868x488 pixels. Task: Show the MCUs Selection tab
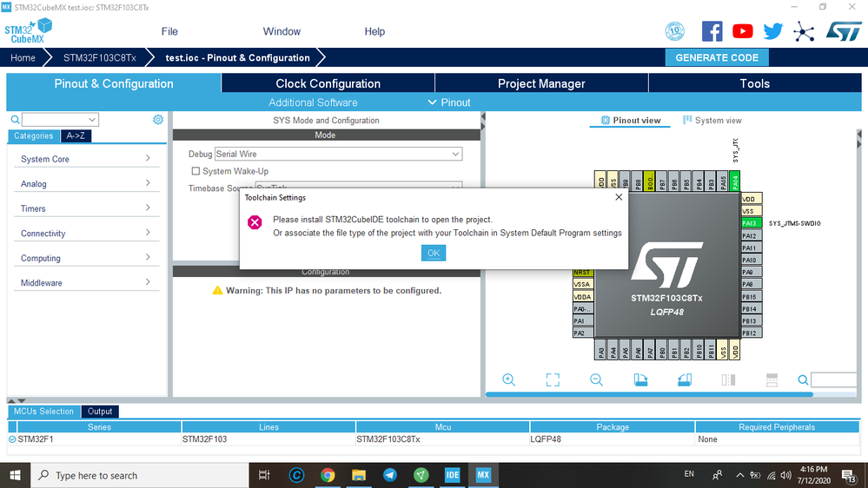coord(43,411)
